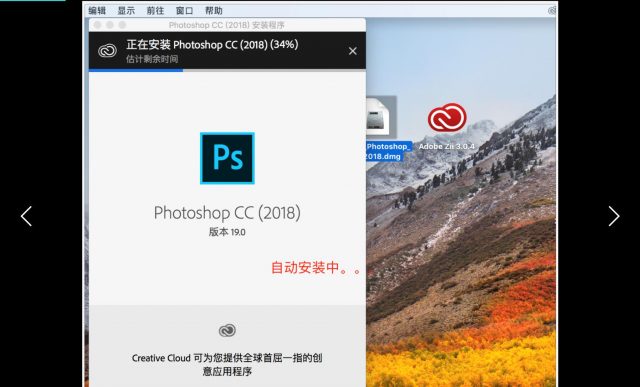Click the installer window's red close light
Viewport: 640px width, 387px height.
coord(98,25)
